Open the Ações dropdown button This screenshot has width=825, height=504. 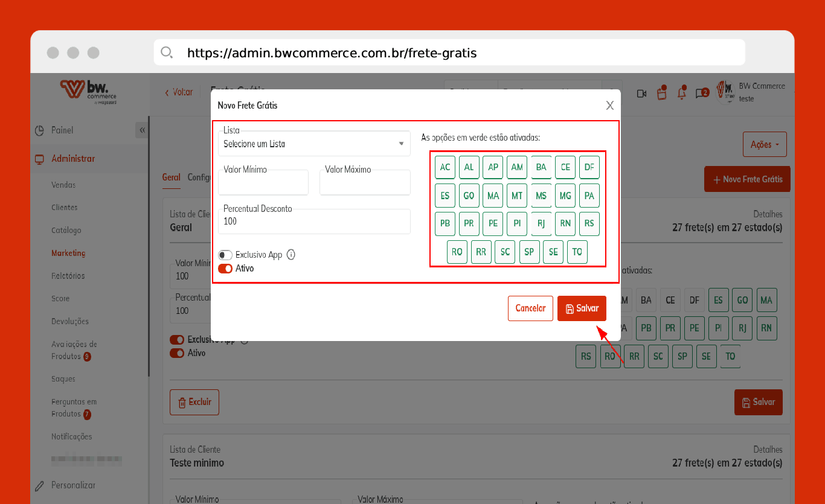765,145
